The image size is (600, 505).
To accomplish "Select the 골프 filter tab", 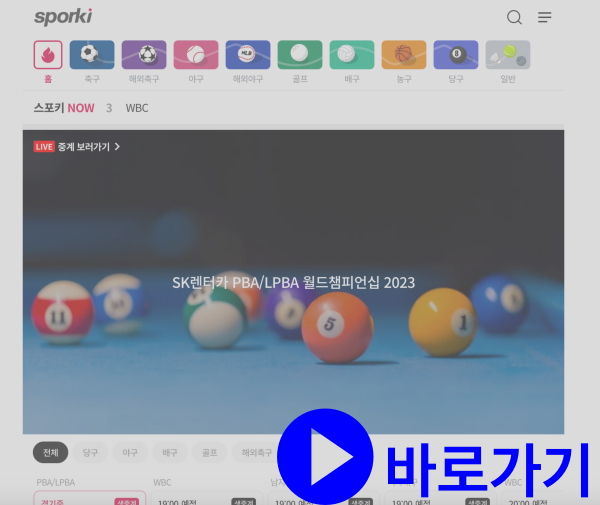I will pyautogui.click(x=210, y=453).
